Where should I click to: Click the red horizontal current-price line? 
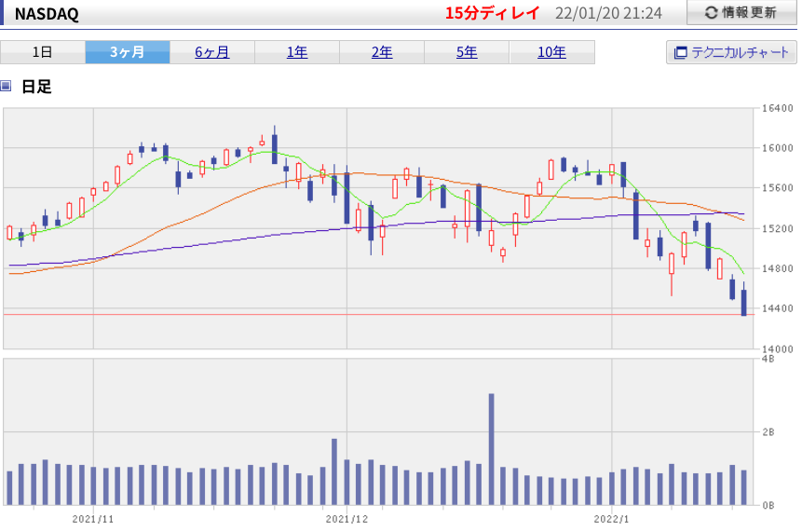click(378, 314)
